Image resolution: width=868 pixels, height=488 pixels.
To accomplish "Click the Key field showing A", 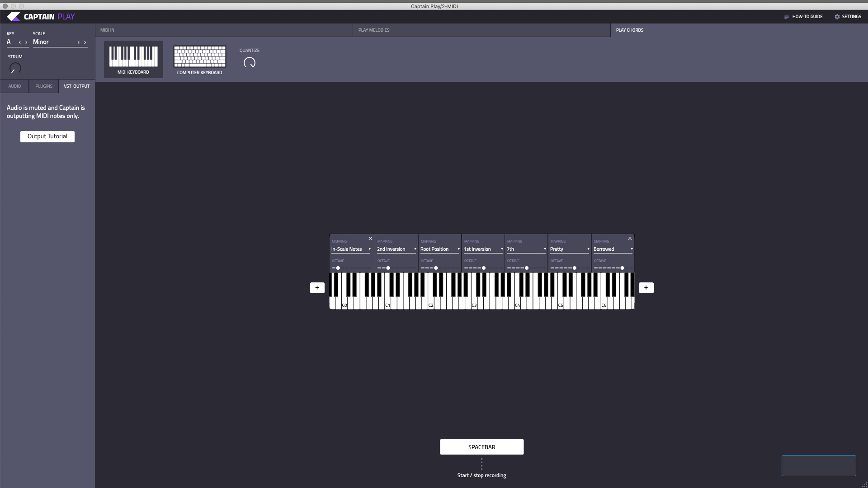I will [18, 42].
